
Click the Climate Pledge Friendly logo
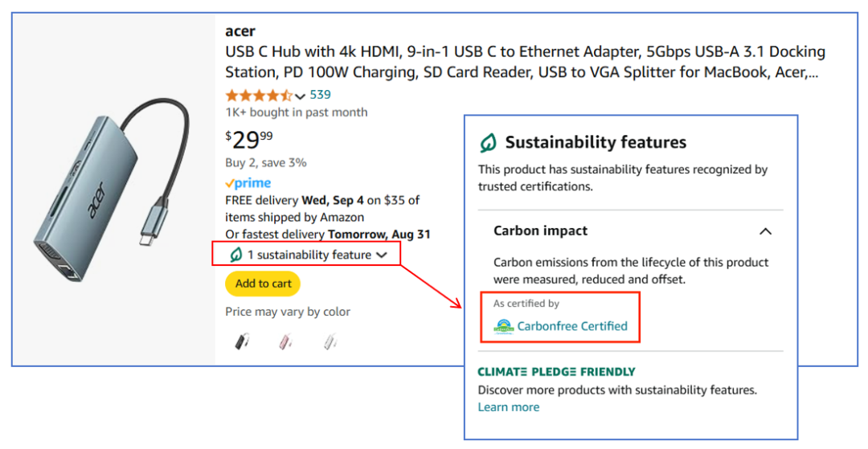click(x=556, y=372)
